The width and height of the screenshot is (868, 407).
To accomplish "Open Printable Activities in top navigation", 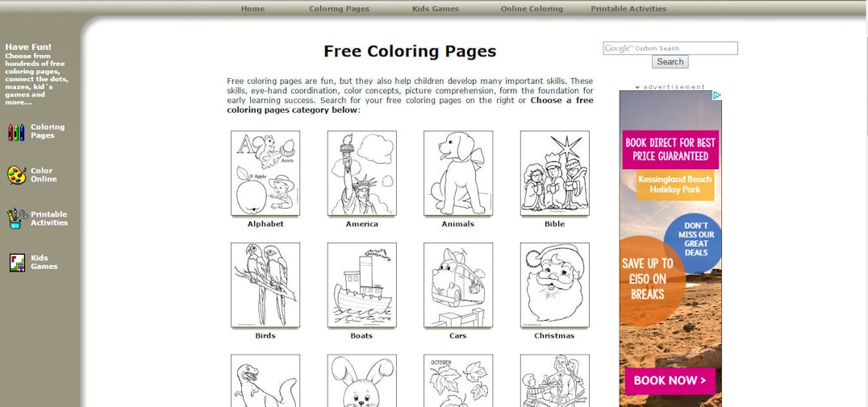I will click(x=628, y=9).
